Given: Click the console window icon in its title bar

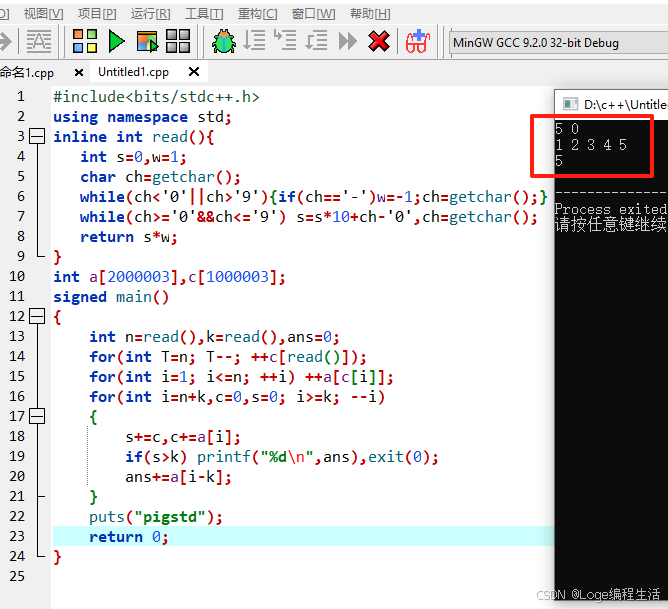Looking at the screenshot, I should click(x=570, y=103).
